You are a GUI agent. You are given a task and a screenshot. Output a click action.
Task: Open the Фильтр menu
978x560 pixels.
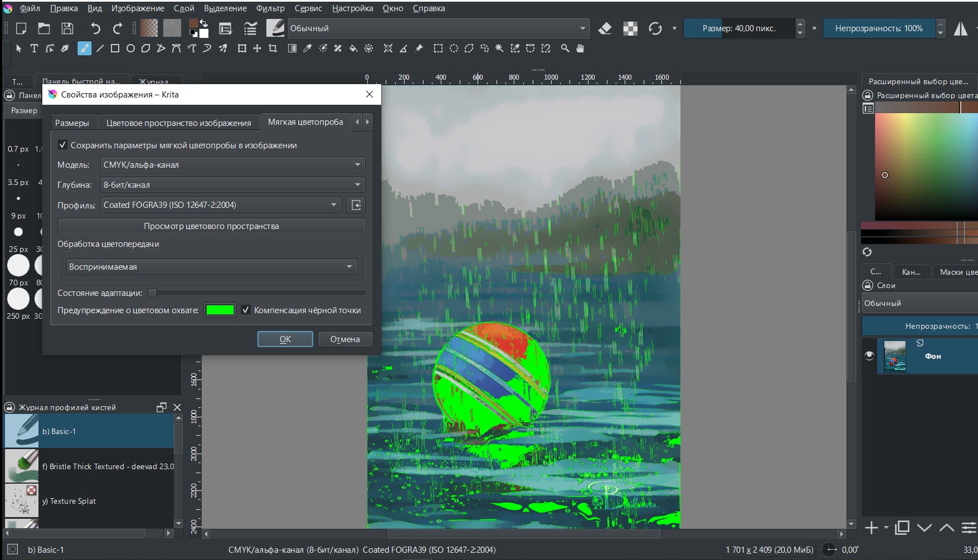click(x=270, y=8)
